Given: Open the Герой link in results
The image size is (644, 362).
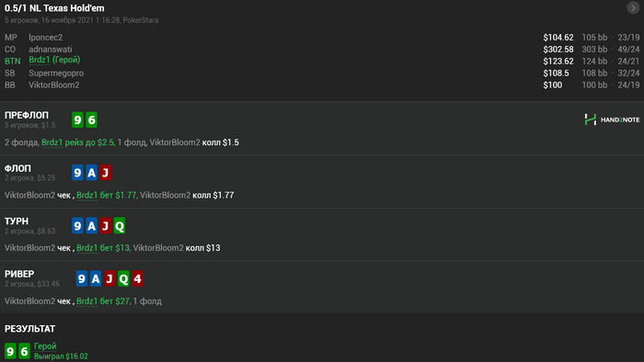Looking at the screenshot, I should 45,346.
